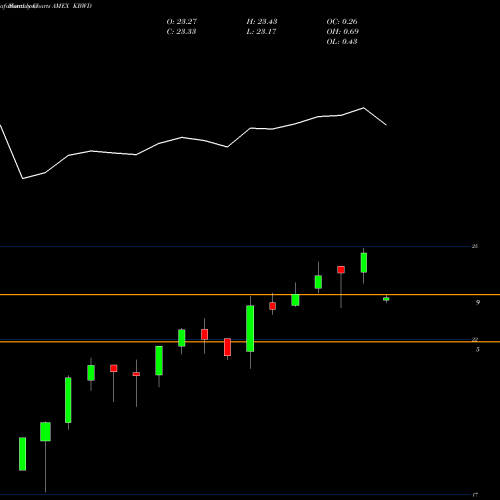Click the high value H: 23.43
This screenshot has width=500, height=500.
tap(262, 22)
